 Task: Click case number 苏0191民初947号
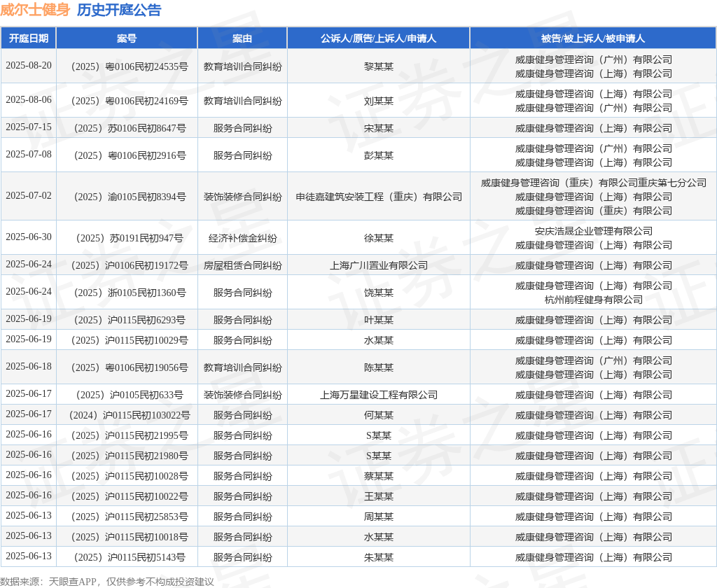click(130, 238)
